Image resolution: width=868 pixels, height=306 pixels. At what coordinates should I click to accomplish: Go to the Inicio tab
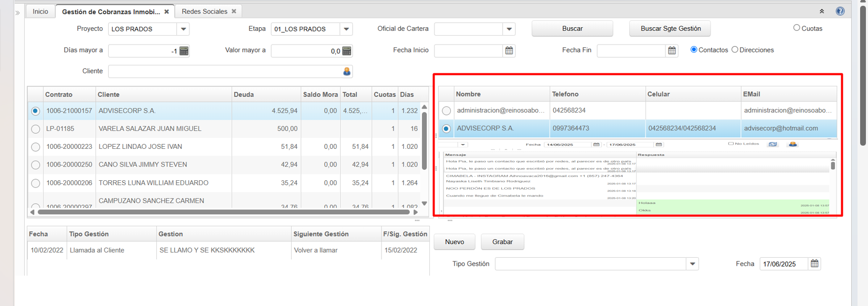click(40, 12)
